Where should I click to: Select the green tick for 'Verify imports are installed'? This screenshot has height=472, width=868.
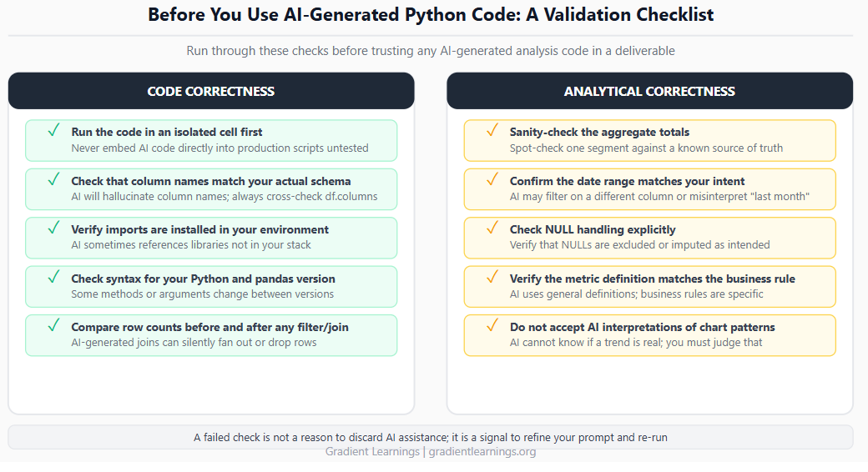pyautogui.click(x=53, y=228)
